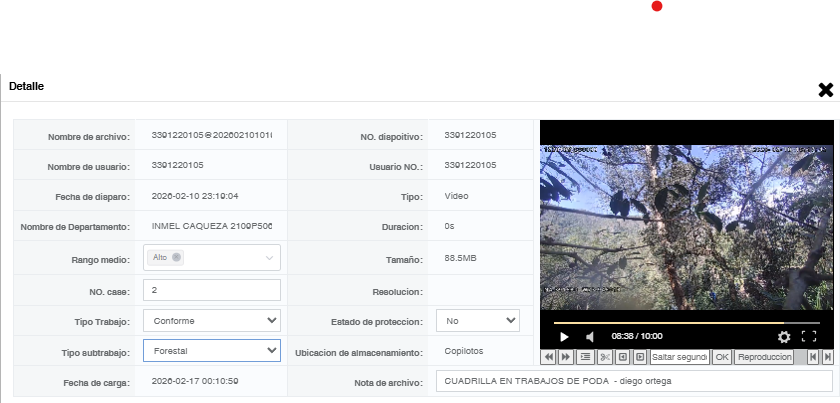Click the Fecha de disparo value 2026-02-10 23:19:04
The width and height of the screenshot is (840, 403).
pos(195,196)
